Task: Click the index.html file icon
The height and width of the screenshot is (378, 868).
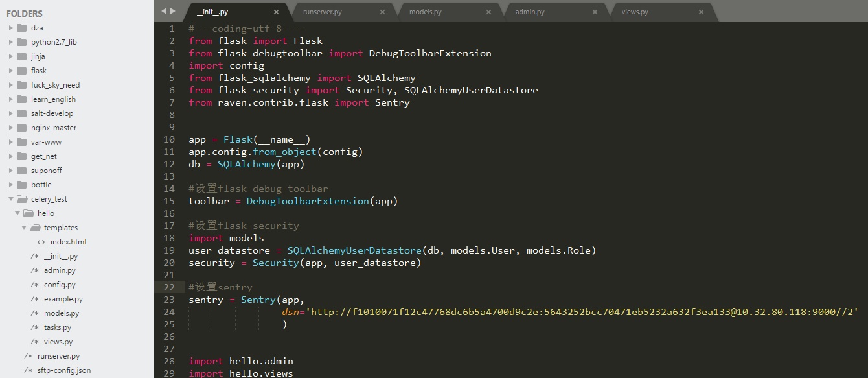Action: (x=41, y=242)
